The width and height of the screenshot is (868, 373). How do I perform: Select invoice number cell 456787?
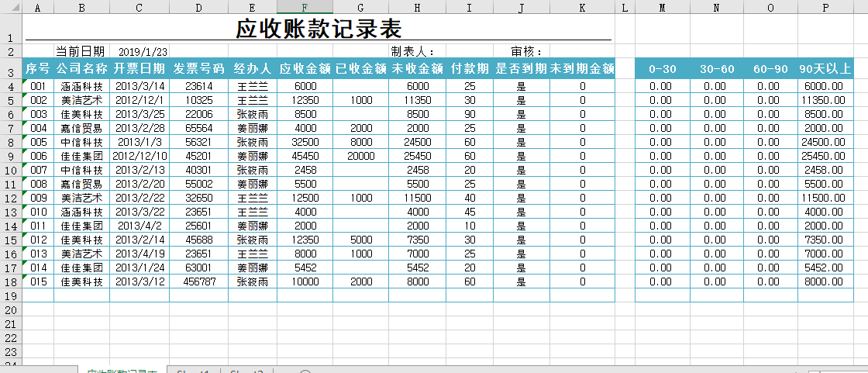(x=198, y=281)
